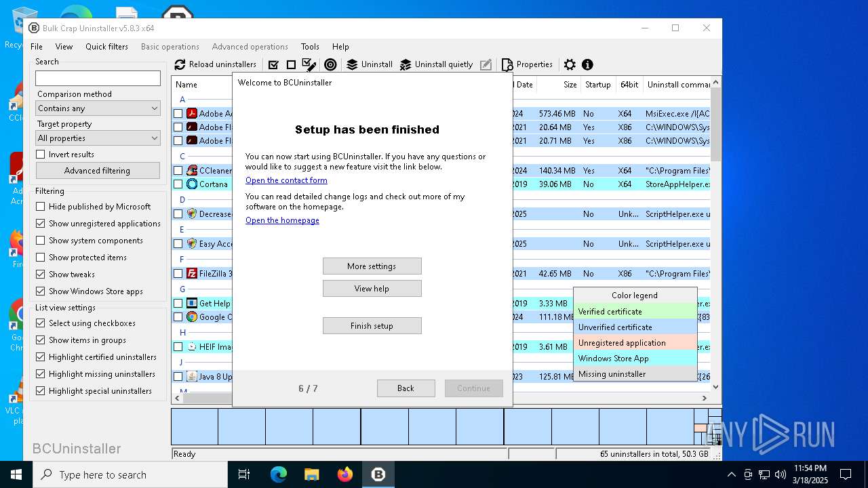
Task: Open the Target property dropdown
Action: tap(98, 138)
